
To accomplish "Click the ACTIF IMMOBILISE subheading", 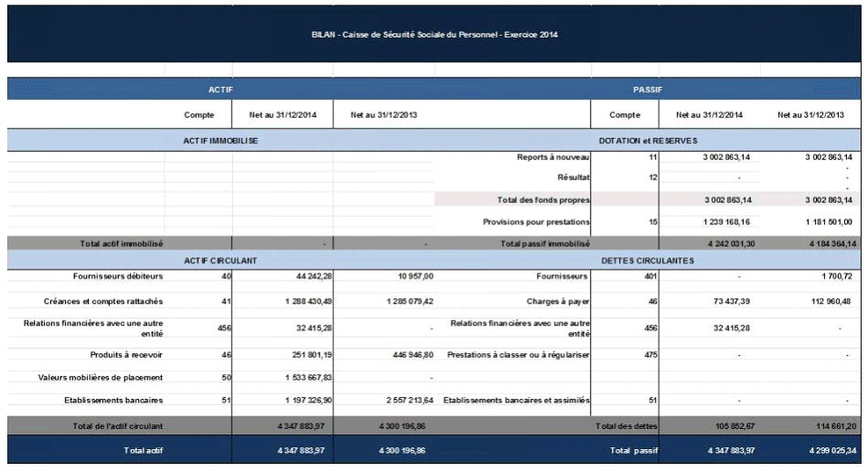I will point(220,140).
